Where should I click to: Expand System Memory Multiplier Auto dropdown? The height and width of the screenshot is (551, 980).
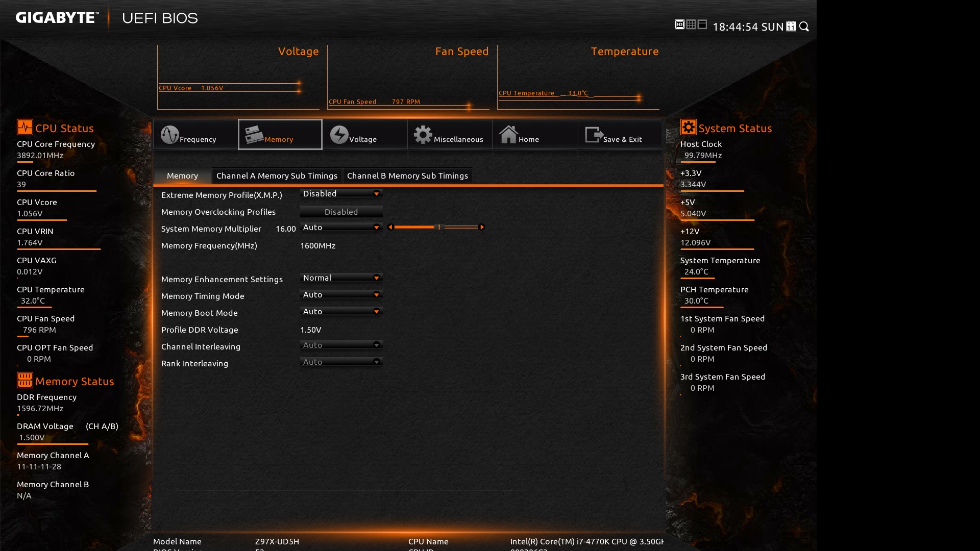[x=341, y=228]
